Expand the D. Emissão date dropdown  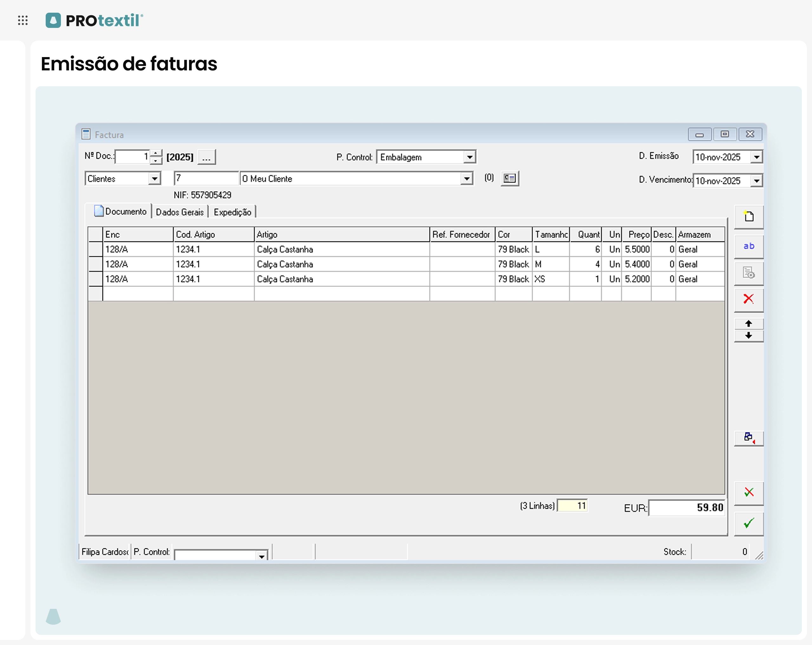pos(756,157)
